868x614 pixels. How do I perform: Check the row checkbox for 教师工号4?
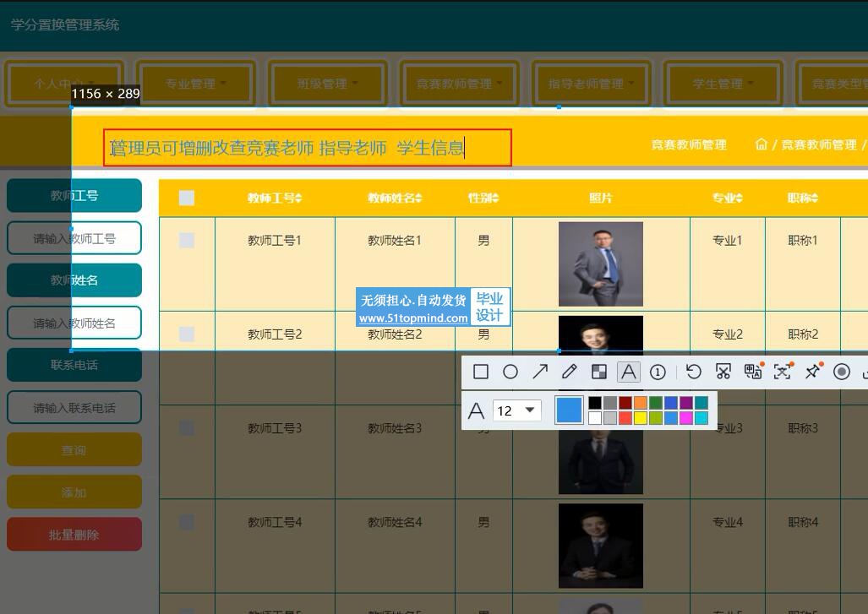(x=187, y=522)
